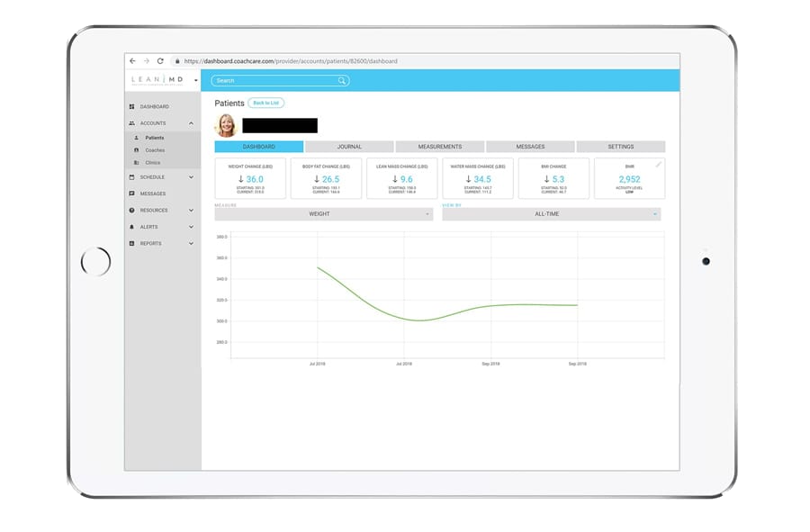Image resolution: width=810 pixels, height=532 pixels.
Task: Click the Clinics building icon
Action: click(137, 163)
